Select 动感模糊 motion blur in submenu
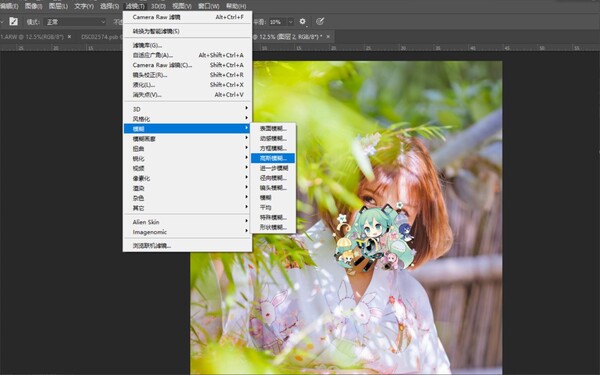The height and width of the screenshot is (375, 600). (x=273, y=138)
